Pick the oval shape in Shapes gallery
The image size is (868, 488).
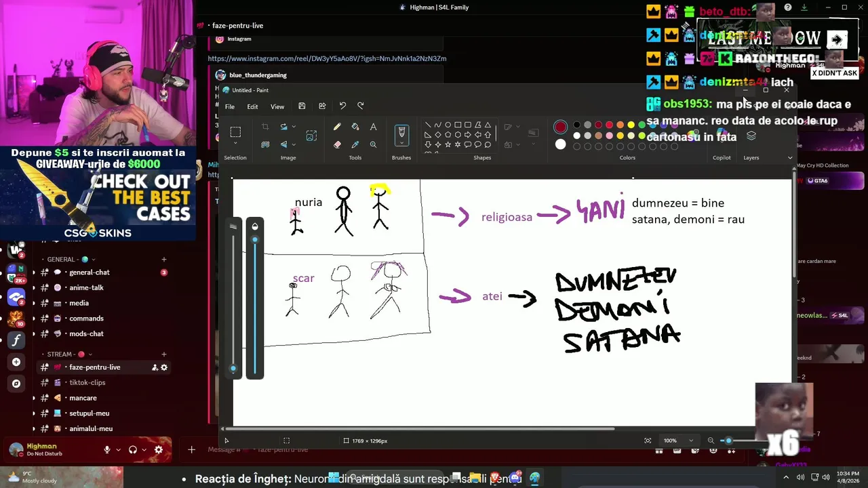(x=448, y=125)
